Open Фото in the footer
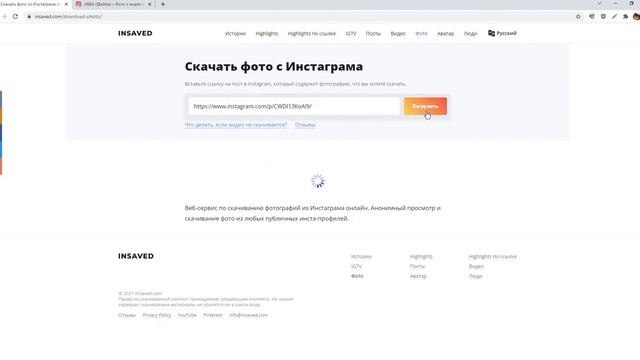The height and width of the screenshot is (360, 640). point(357,276)
